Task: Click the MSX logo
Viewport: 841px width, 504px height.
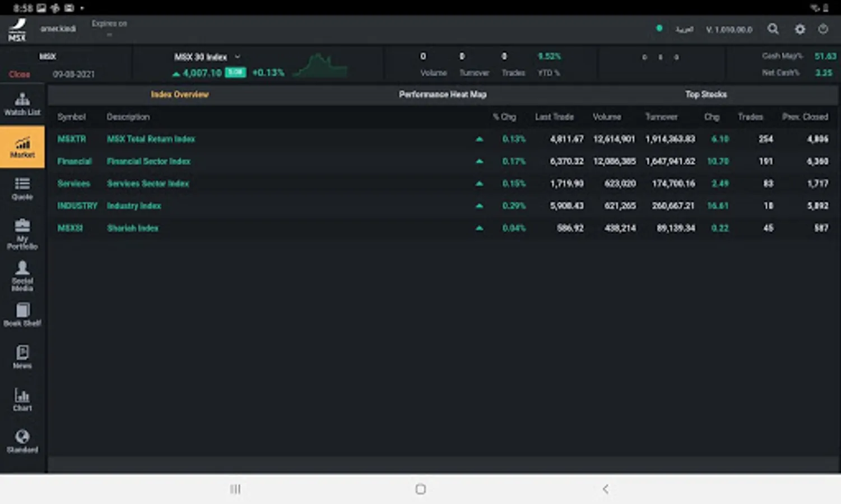Action: [x=17, y=30]
